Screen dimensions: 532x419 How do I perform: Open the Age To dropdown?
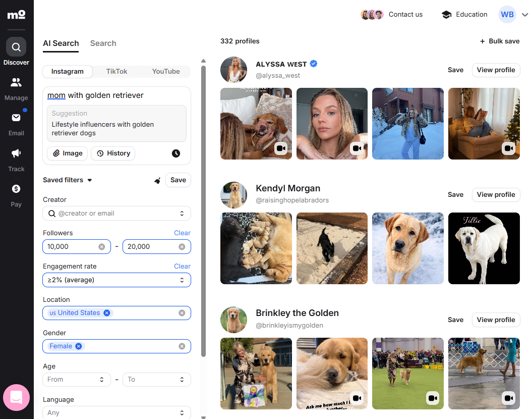(x=157, y=380)
